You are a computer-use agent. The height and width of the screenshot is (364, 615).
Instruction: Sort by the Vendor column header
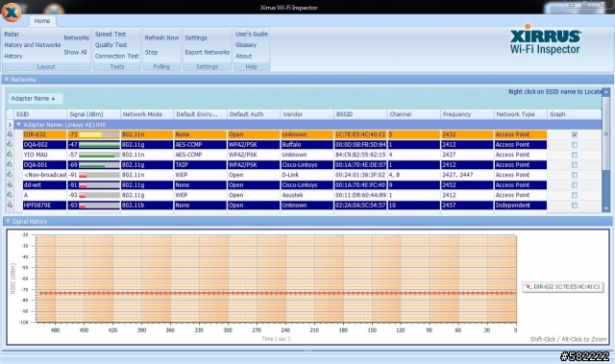(x=307, y=114)
